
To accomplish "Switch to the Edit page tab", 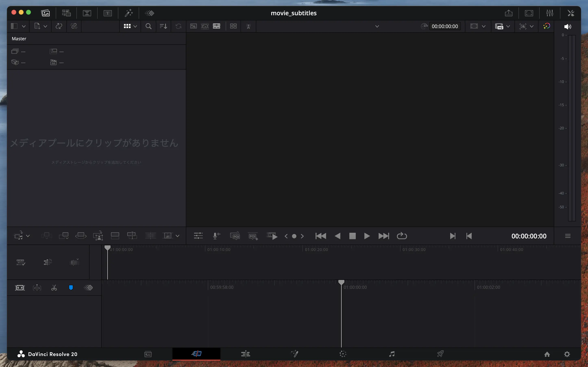I will pyautogui.click(x=245, y=354).
